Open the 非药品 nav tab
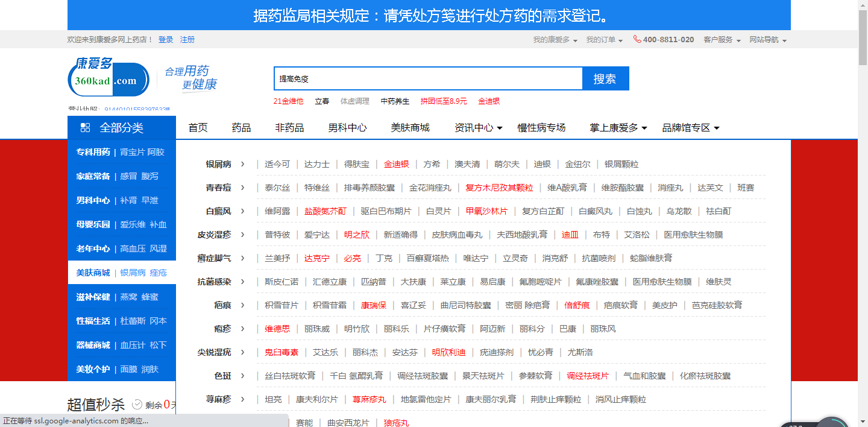The height and width of the screenshot is (427, 868). tap(289, 128)
